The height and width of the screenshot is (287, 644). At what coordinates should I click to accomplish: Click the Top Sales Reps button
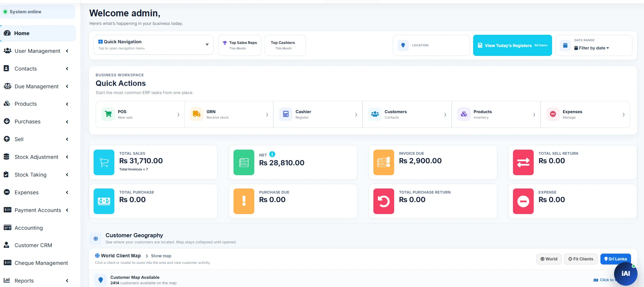(x=240, y=45)
